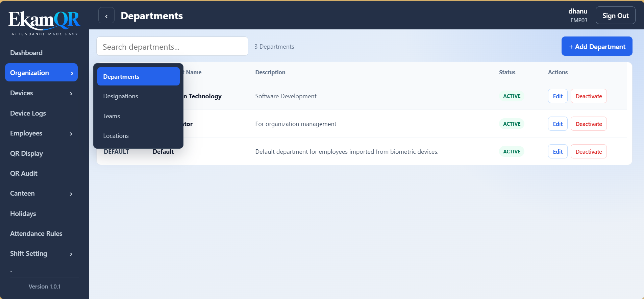Click the Version 1.0.1 label

[45, 286]
